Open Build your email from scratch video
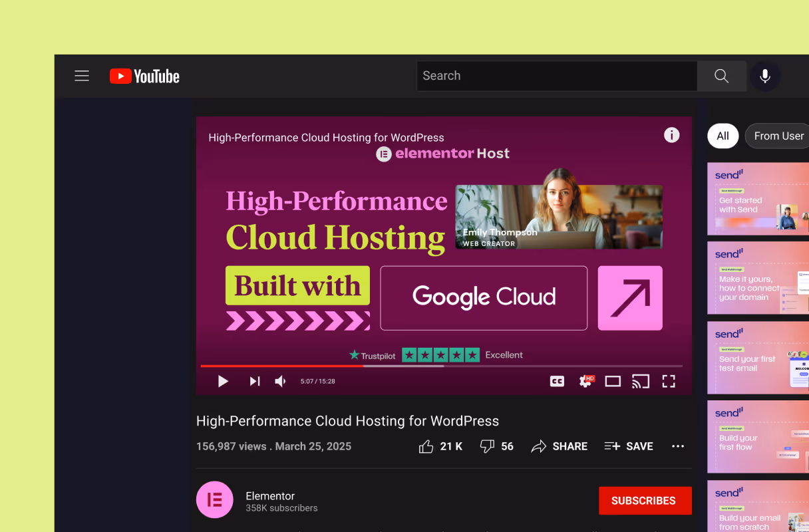Screen dimensions: 809x532 pyautogui.click(x=758, y=506)
